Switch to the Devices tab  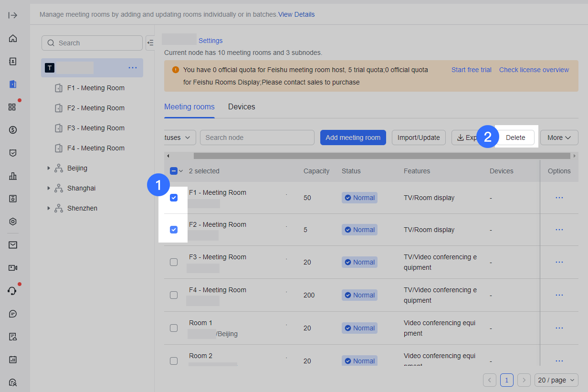(x=241, y=107)
